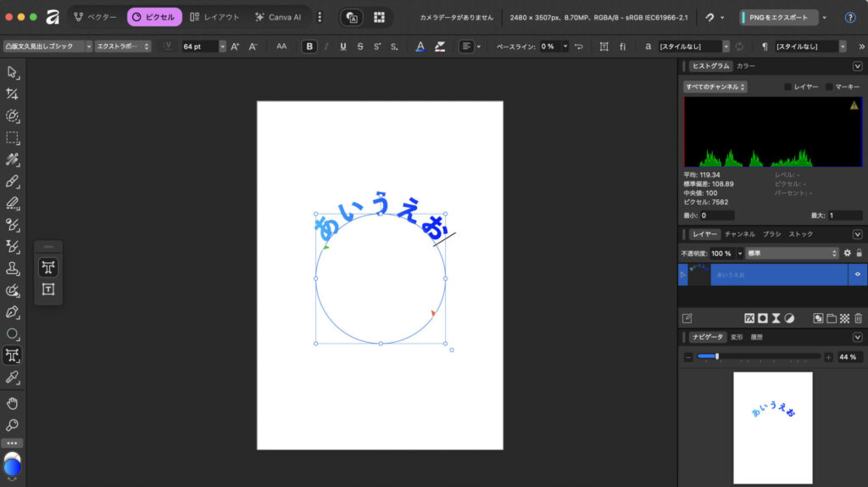Click the Hand (view) tool

pyautogui.click(x=13, y=402)
